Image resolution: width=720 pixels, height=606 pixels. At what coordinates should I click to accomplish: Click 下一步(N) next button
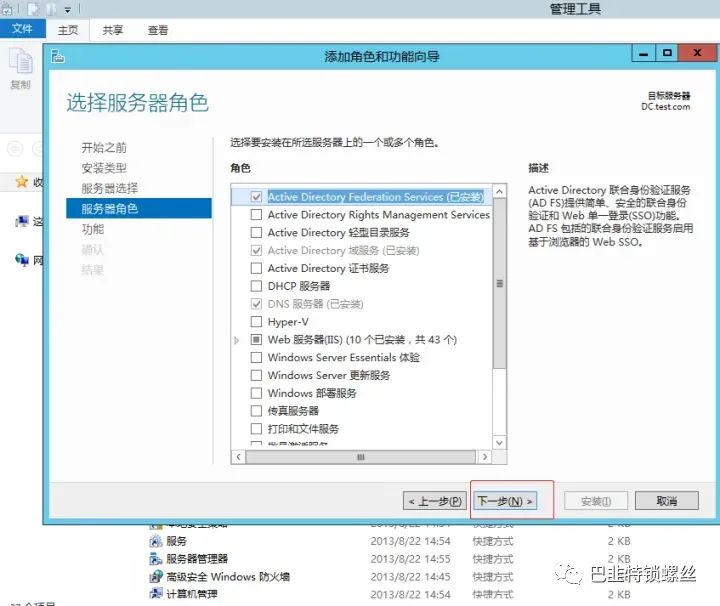(x=505, y=501)
